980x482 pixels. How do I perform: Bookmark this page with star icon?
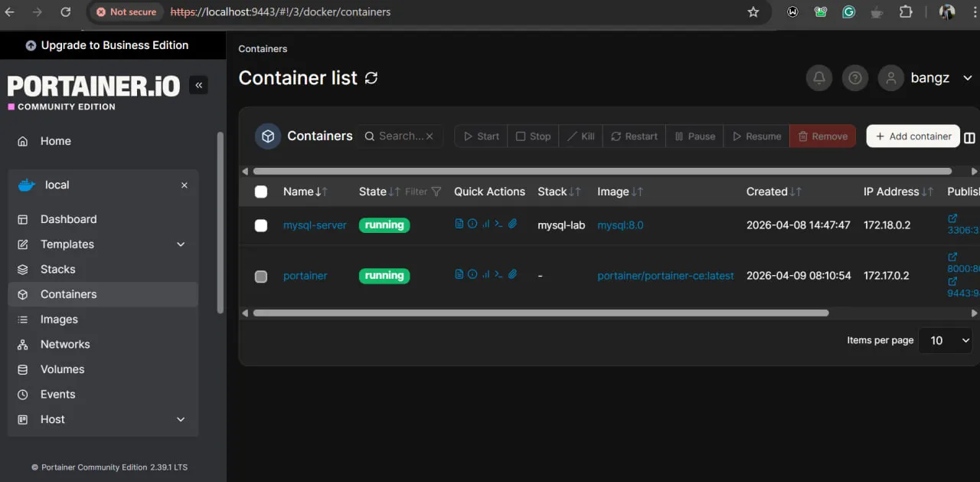click(x=753, y=12)
